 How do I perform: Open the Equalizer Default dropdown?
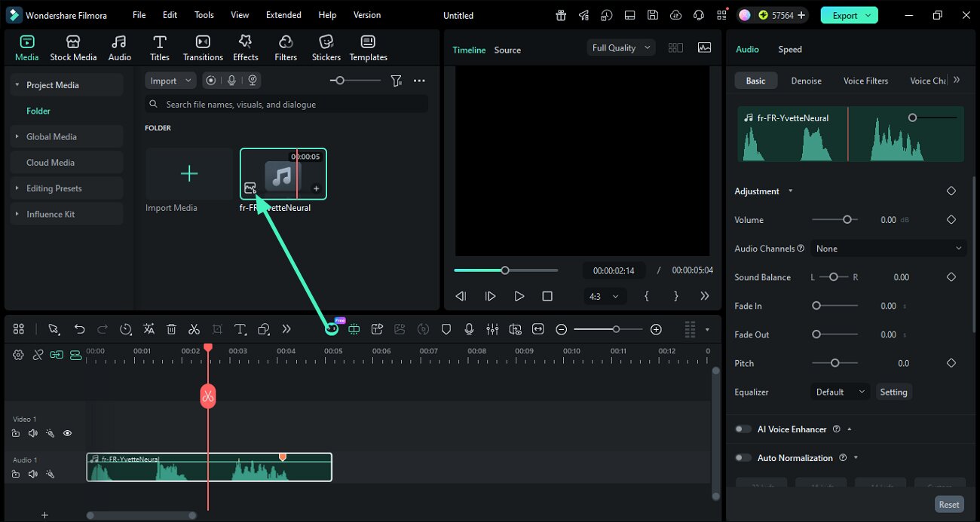click(x=841, y=392)
